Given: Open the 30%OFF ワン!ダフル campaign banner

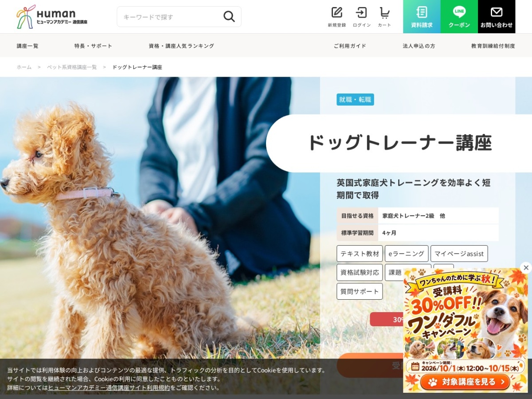Looking at the screenshot, I should click(465, 330).
